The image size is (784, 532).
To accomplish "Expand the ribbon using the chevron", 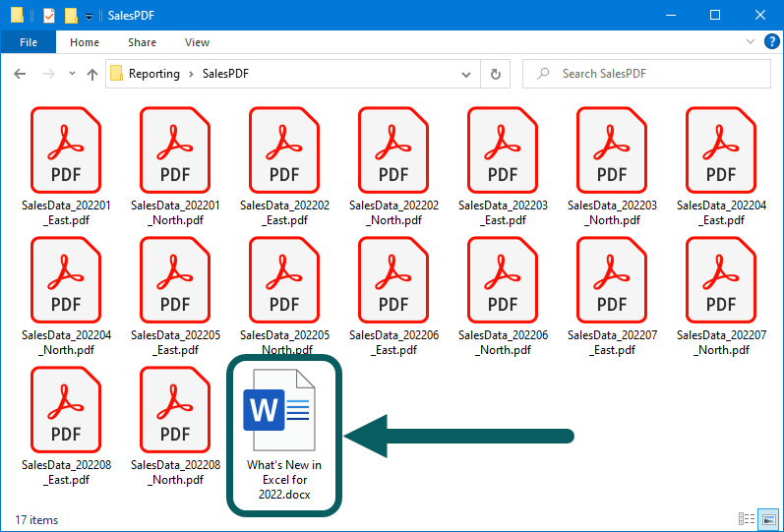I will [x=750, y=42].
